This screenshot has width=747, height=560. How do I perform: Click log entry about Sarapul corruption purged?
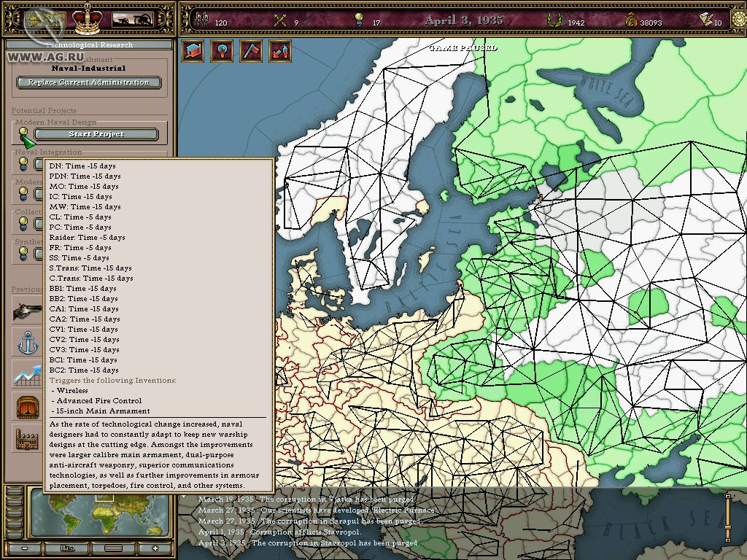pos(309,521)
